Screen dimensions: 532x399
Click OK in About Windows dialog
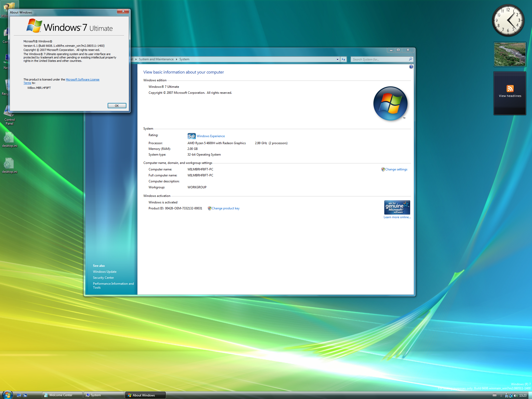point(117,105)
